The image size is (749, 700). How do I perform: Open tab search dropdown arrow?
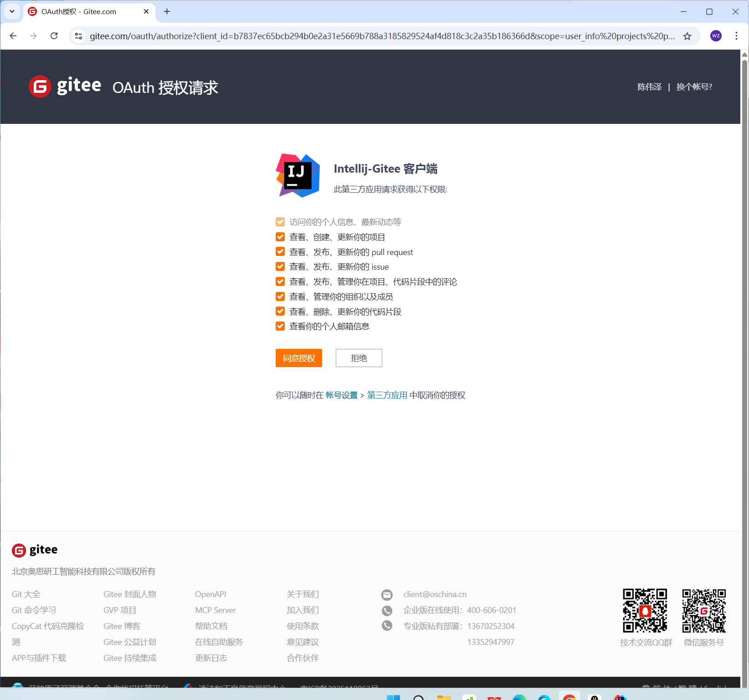click(x=12, y=11)
